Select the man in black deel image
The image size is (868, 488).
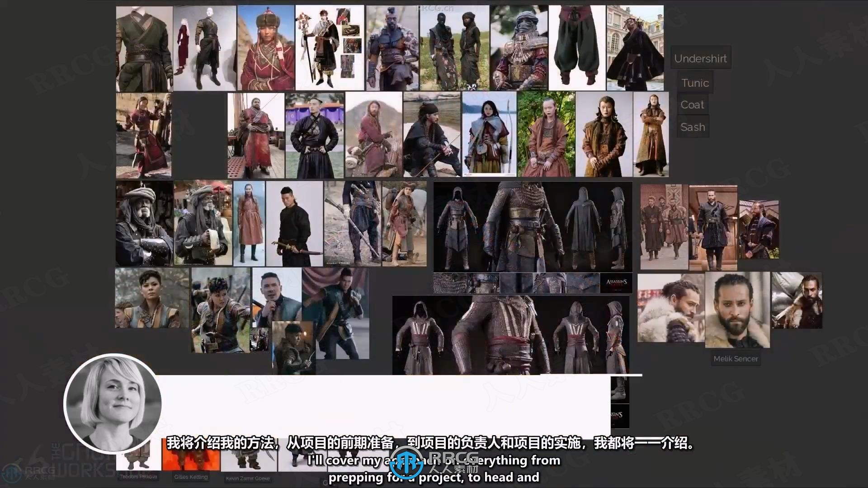click(315, 136)
